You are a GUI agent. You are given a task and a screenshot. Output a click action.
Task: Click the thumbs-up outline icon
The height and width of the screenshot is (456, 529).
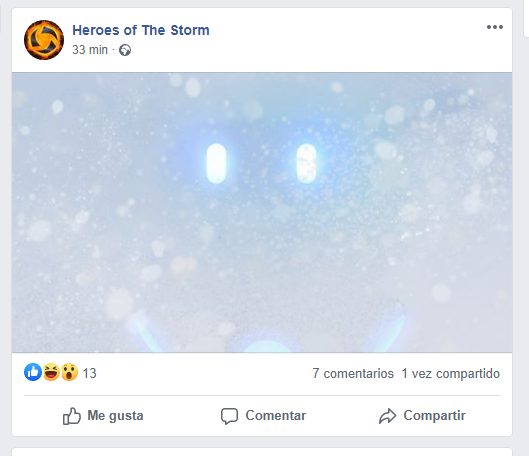(72, 416)
